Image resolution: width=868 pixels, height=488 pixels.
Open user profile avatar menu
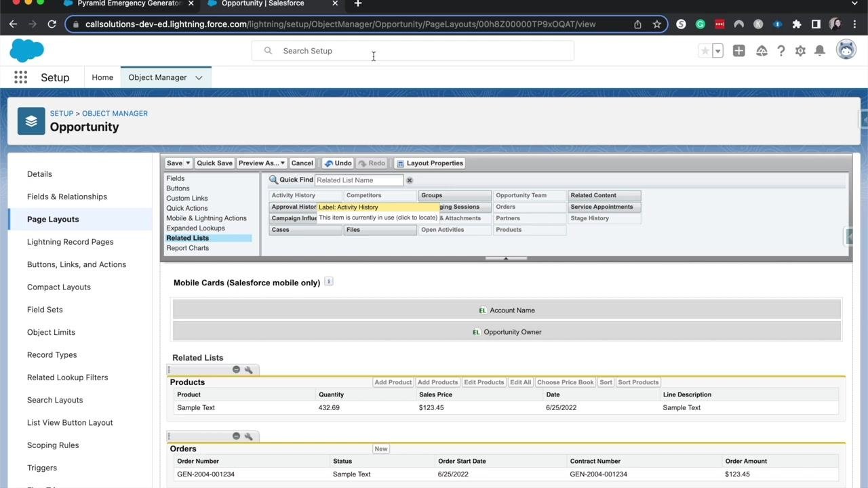pos(846,50)
